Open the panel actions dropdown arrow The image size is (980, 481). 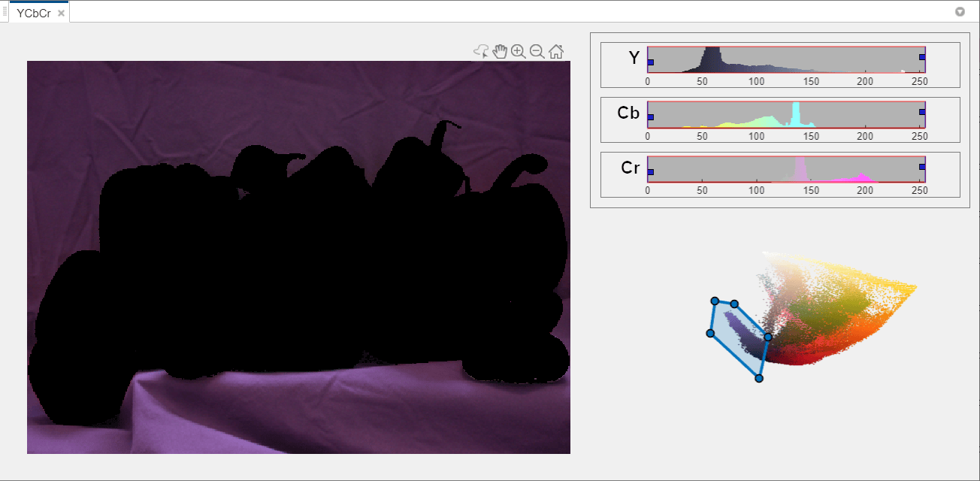tap(960, 12)
